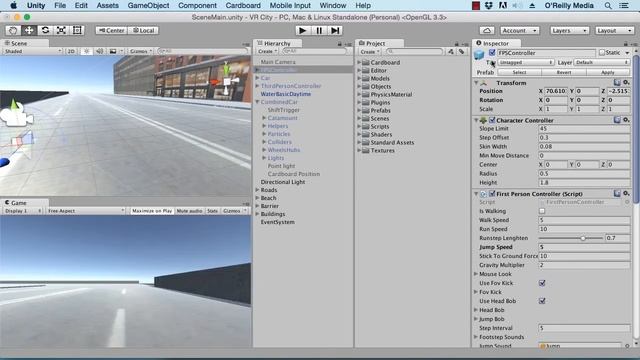The width and height of the screenshot is (640, 360).
Task: Open the GameObject menu
Action: [x=148, y=5]
